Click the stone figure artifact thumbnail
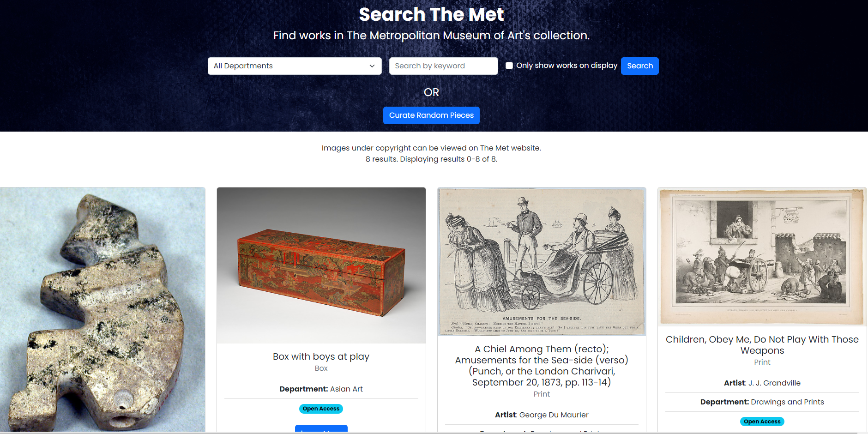This screenshot has height=434, width=868. (x=102, y=309)
